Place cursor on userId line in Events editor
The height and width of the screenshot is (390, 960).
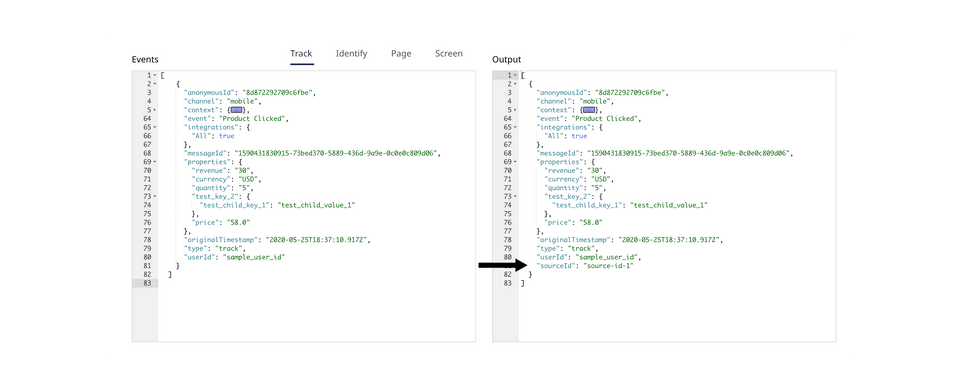236,257
